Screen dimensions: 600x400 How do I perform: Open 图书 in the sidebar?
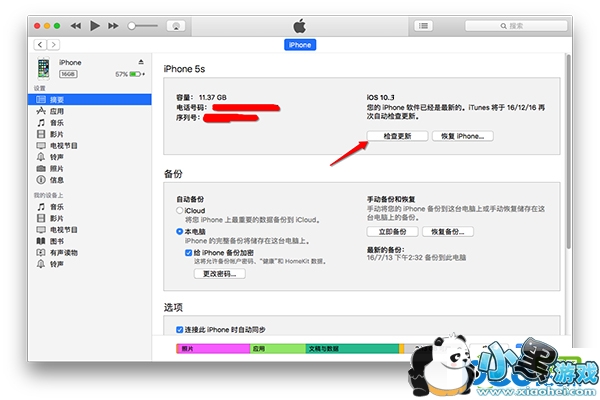(x=90, y=241)
